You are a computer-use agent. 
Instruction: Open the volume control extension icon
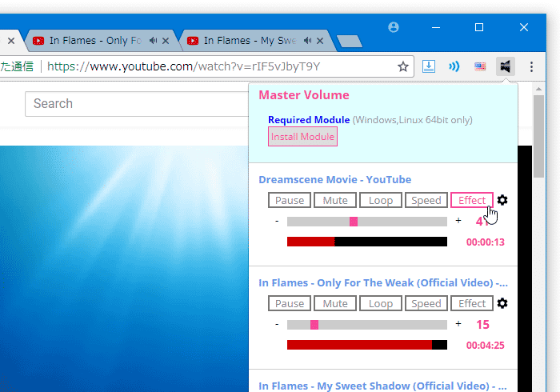point(505,66)
